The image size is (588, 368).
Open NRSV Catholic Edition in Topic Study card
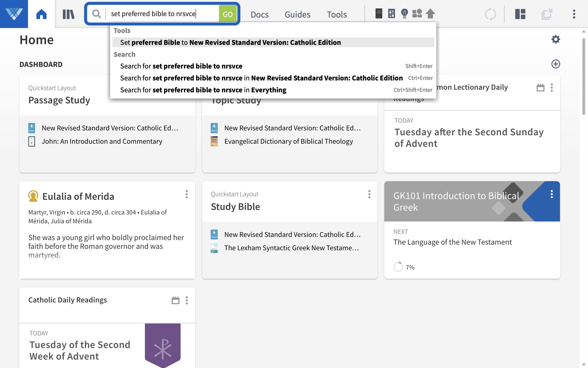click(292, 128)
